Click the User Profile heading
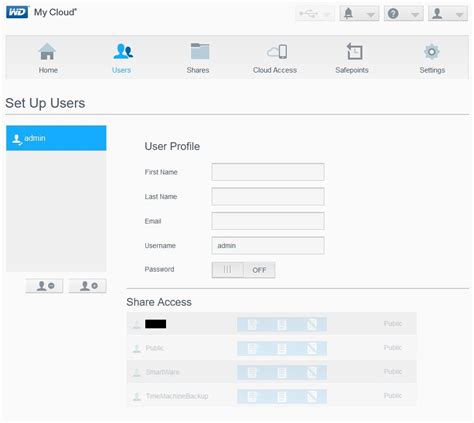The image size is (474, 423). [x=172, y=146]
